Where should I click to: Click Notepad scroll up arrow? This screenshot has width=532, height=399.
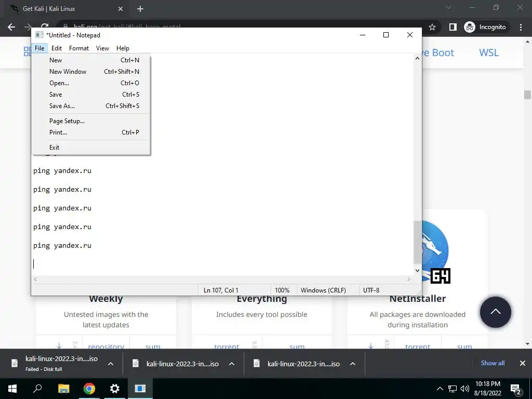(417, 58)
